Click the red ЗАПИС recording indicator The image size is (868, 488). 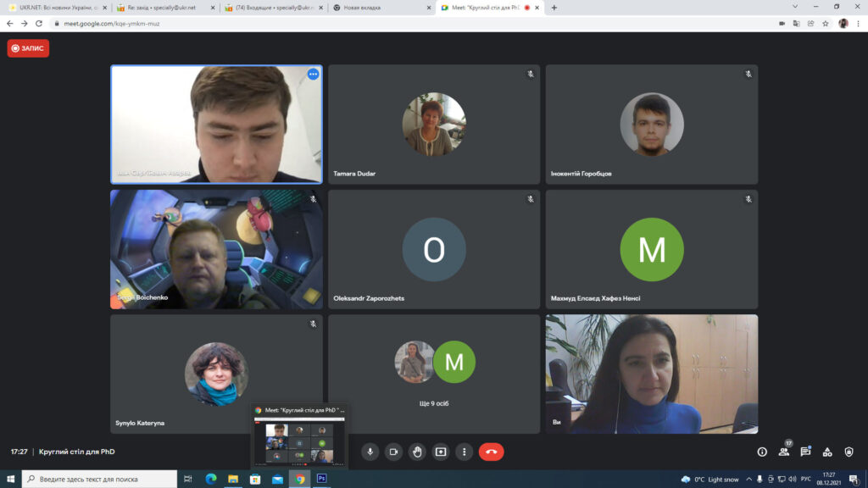pyautogui.click(x=28, y=48)
